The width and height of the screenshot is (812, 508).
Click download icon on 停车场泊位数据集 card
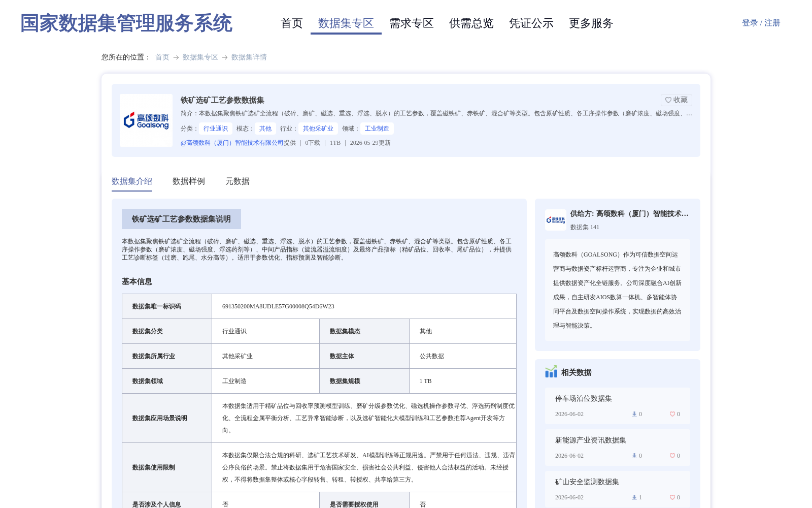click(634, 414)
